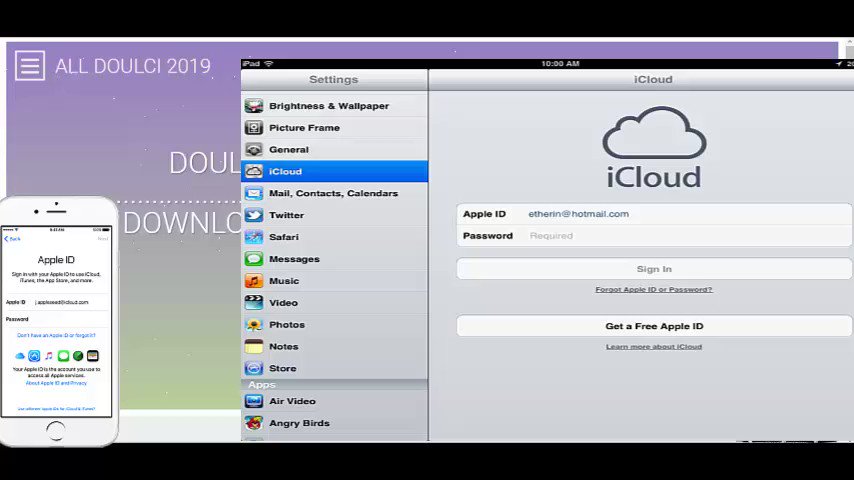Viewport: 854px width, 480px height.
Task: Click the Apps section header
Action: click(x=334, y=385)
